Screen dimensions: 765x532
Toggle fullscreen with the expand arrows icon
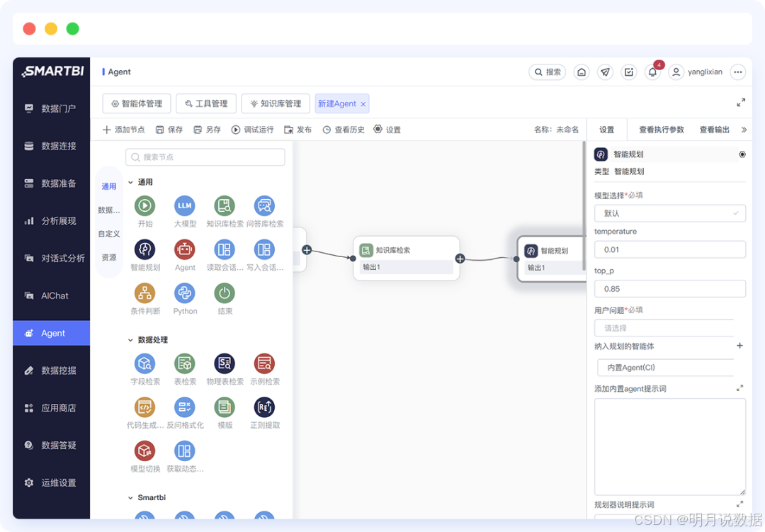tap(741, 103)
